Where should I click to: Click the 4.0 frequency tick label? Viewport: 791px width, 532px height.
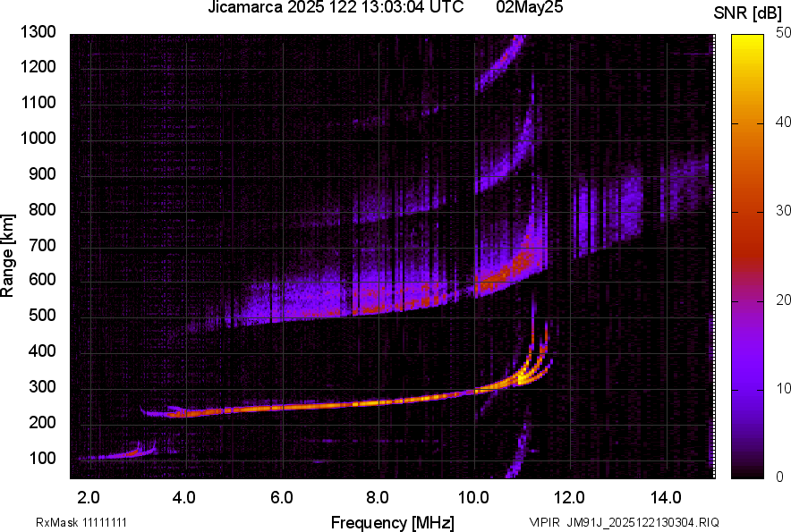(x=183, y=498)
